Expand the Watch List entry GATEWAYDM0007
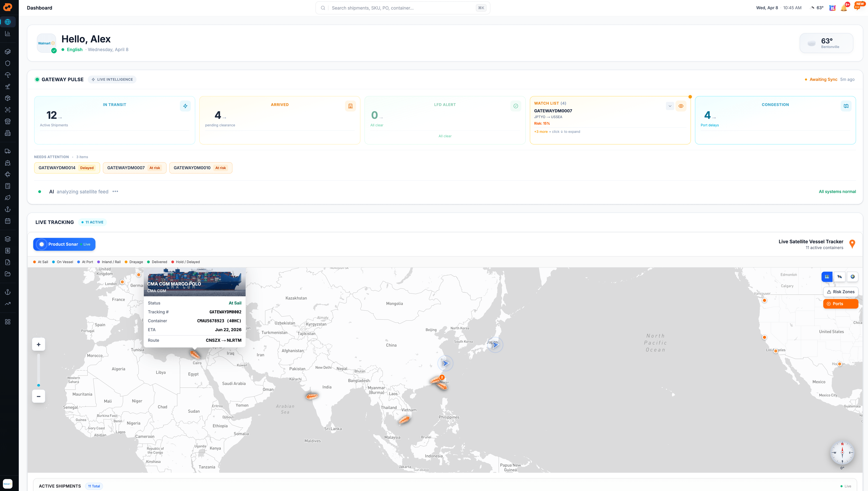Viewport: 868px width, 491px height. click(670, 106)
